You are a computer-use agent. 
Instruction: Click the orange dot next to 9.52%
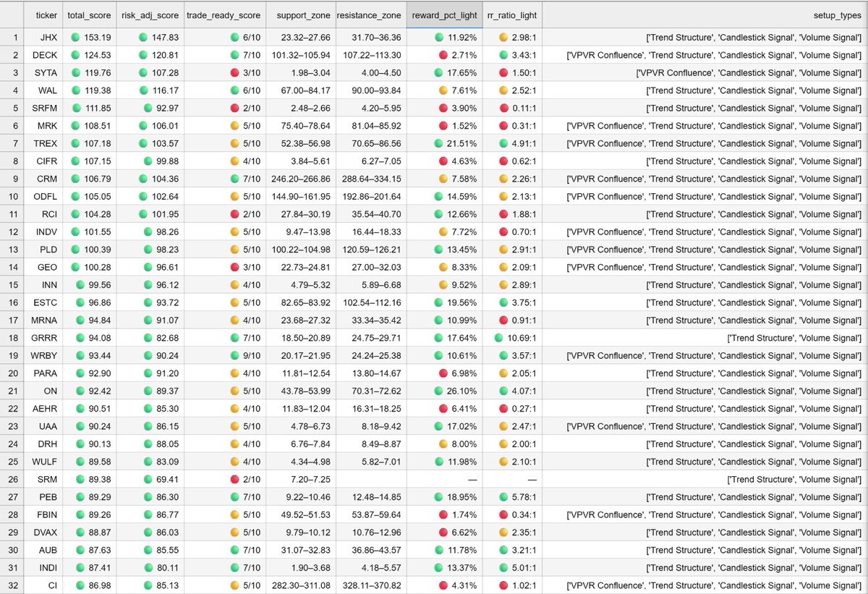(443, 285)
